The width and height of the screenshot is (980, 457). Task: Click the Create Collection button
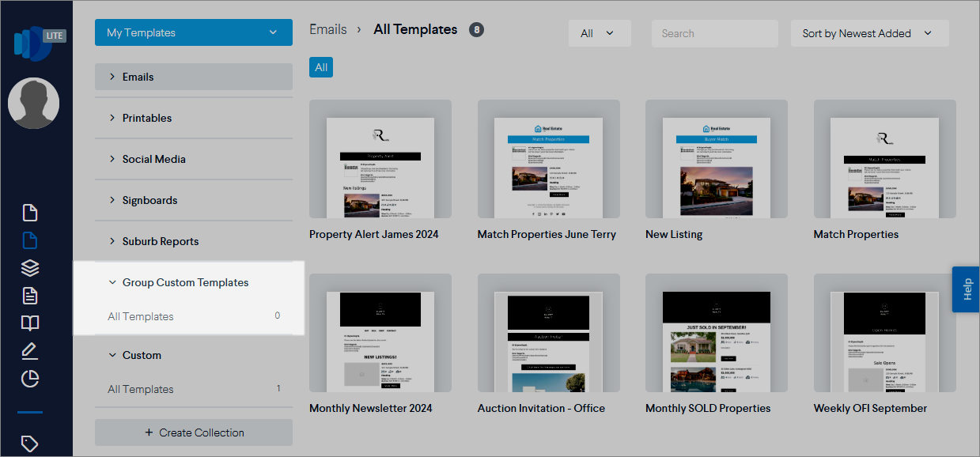click(x=194, y=432)
